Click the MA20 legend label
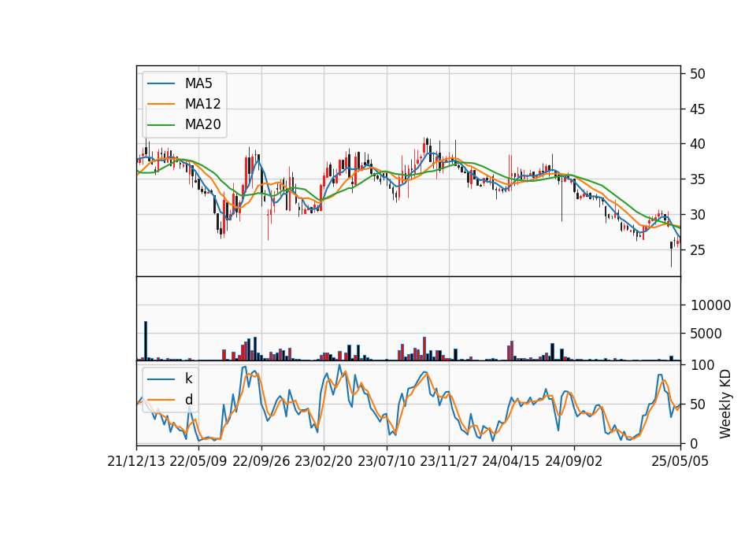756x543 pixels. point(202,124)
